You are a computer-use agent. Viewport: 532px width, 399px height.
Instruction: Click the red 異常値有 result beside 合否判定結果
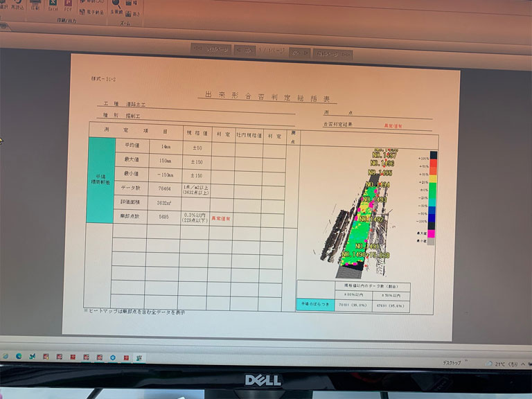point(393,126)
